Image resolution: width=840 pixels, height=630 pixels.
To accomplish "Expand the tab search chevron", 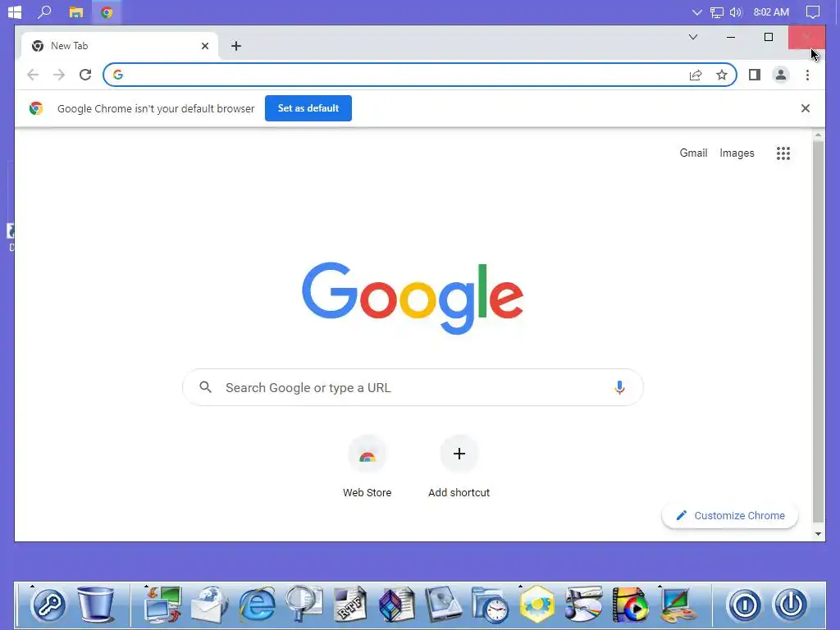I will [692, 37].
